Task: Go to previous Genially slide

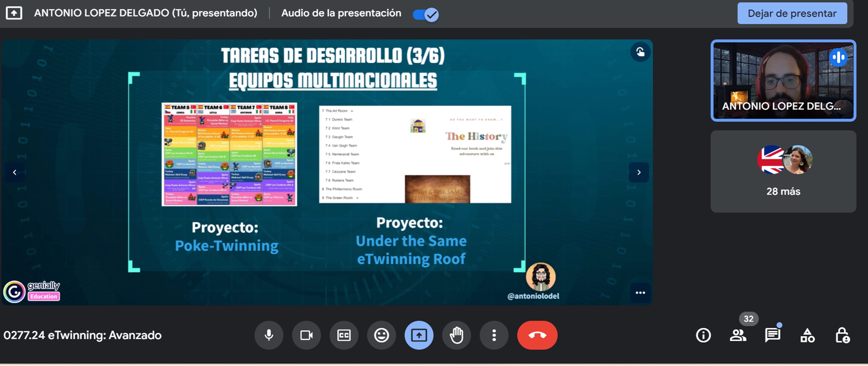Action: coord(15,172)
